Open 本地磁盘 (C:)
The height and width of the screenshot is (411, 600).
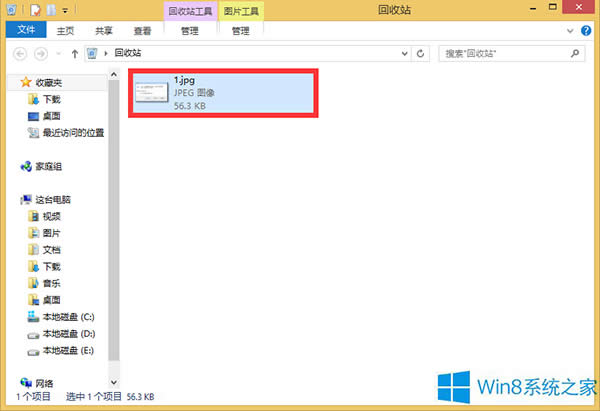[68, 317]
